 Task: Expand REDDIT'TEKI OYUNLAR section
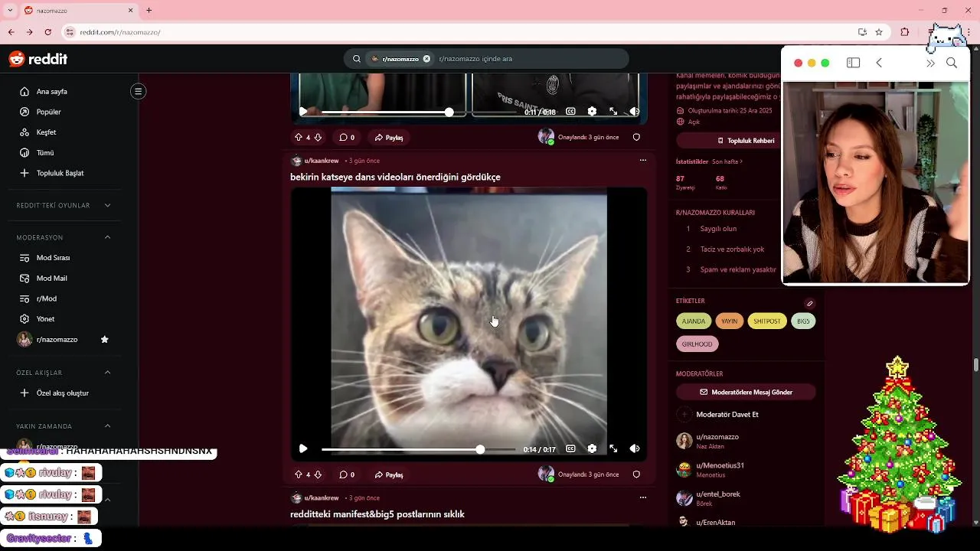(x=107, y=205)
